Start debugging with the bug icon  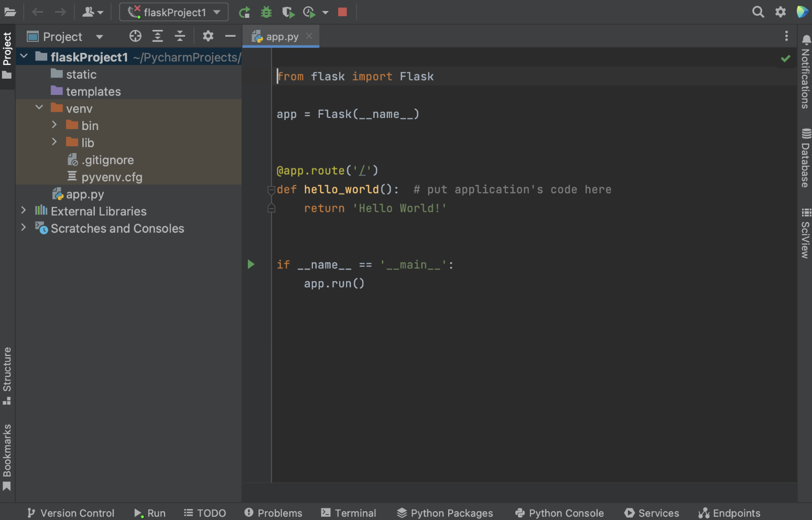(x=266, y=12)
